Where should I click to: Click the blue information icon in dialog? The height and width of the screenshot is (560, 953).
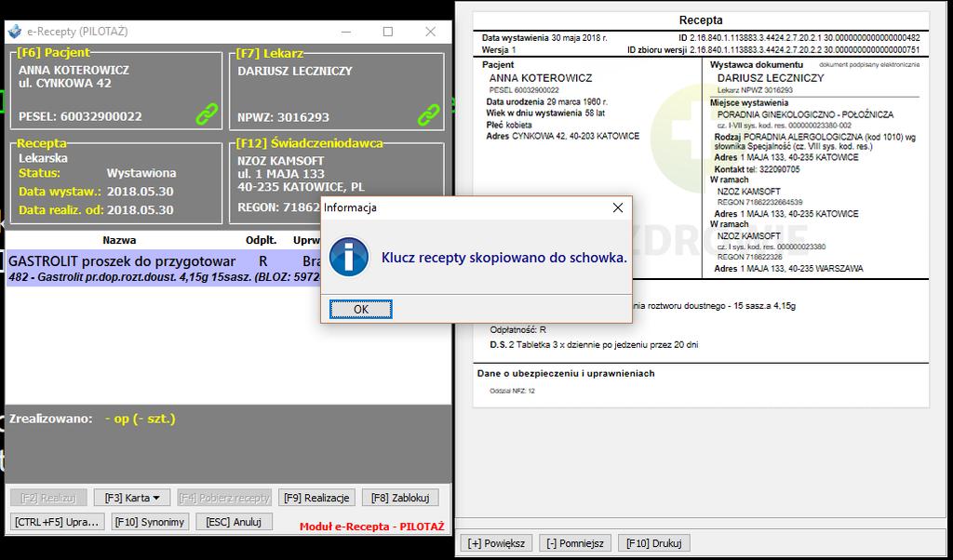pyautogui.click(x=349, y=257)
